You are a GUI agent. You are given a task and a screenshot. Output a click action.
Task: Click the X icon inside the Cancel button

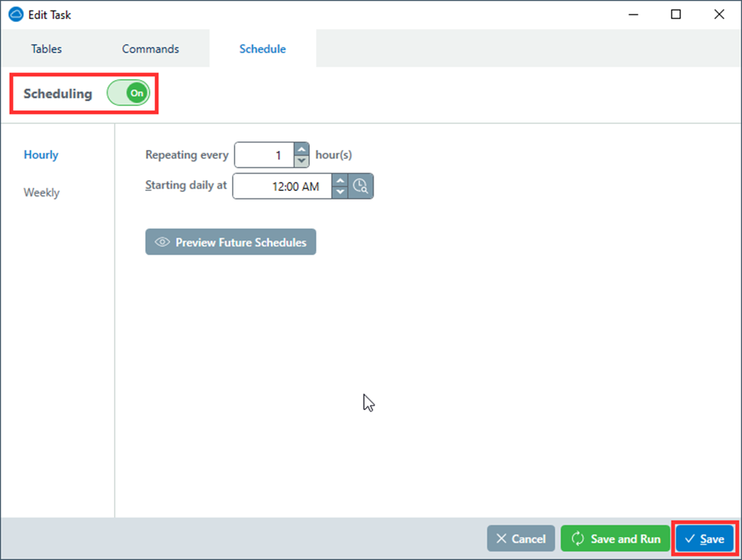(x=502, y=538)
